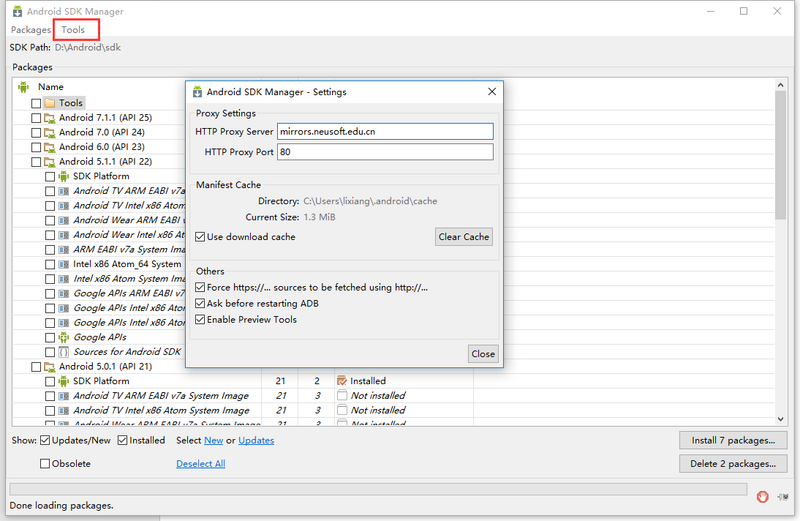Toggle Force https sources via http checkbox

tap(200, 287)
